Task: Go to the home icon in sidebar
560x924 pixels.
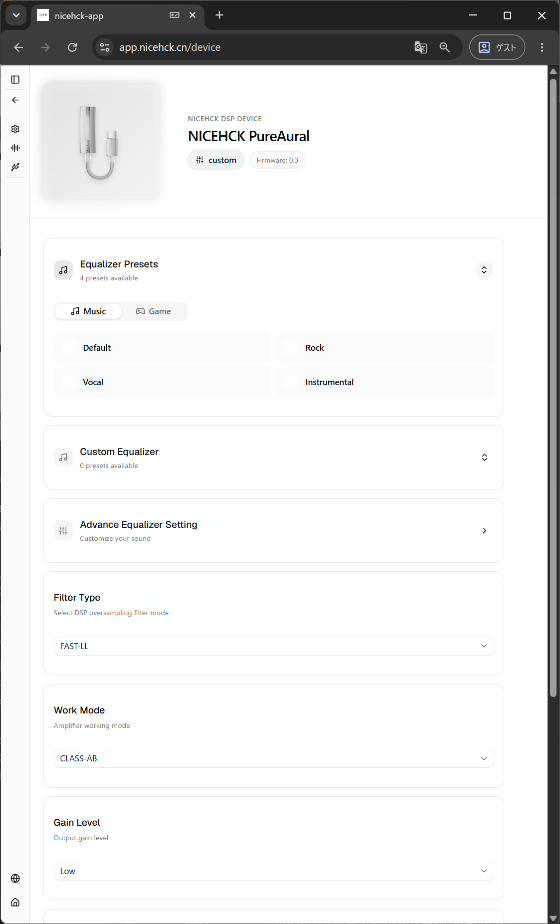Action: click(15, 902)
